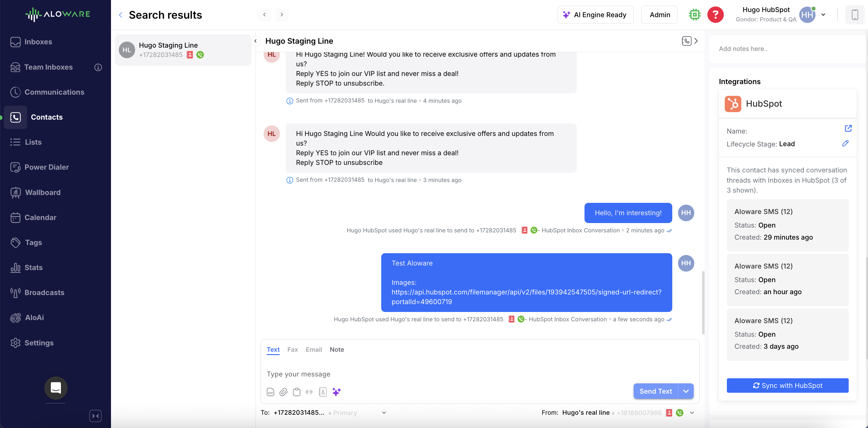Open Settings page
This screenshot has height=428, width=868.
click(32, 342)
